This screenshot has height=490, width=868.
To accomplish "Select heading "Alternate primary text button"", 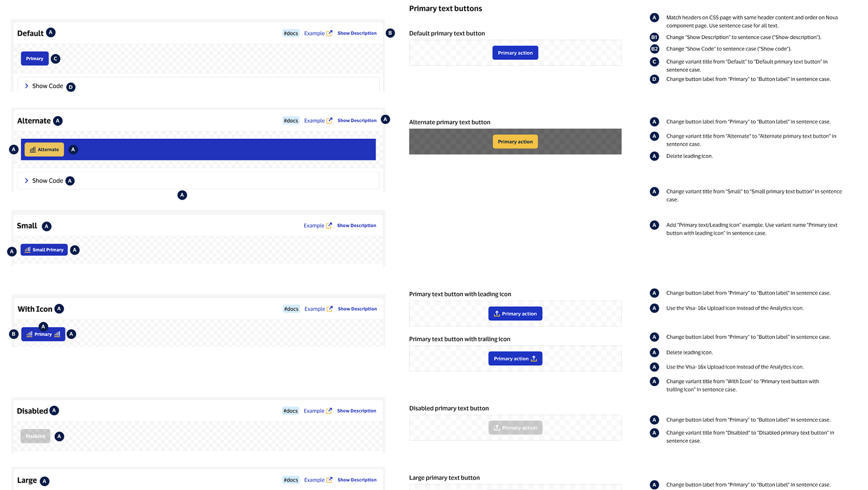I will pos(449,122).
